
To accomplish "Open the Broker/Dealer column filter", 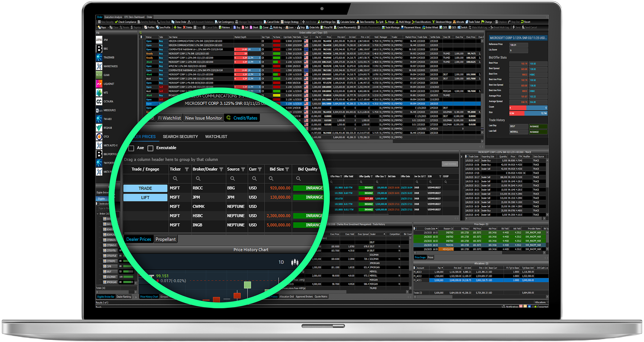I will 221,169.
